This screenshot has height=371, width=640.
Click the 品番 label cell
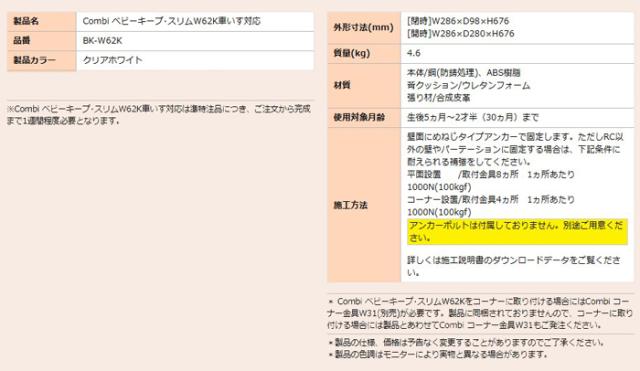pos(41,41)
